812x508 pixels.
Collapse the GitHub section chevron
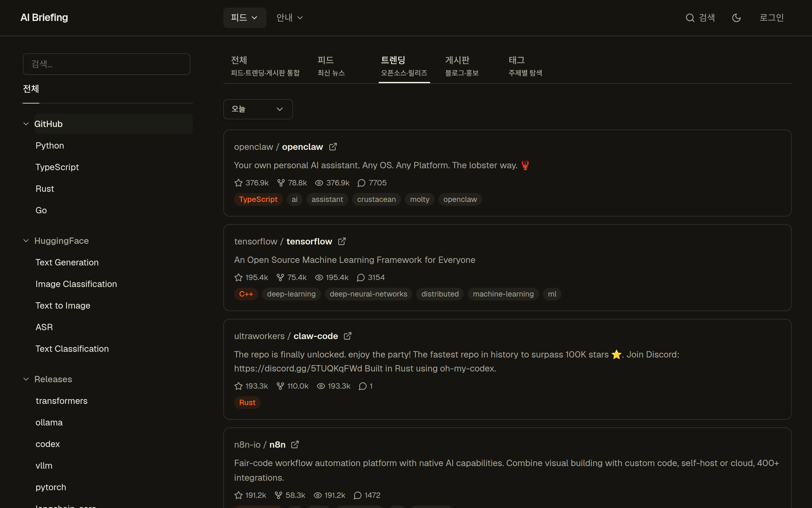(26, 124)
